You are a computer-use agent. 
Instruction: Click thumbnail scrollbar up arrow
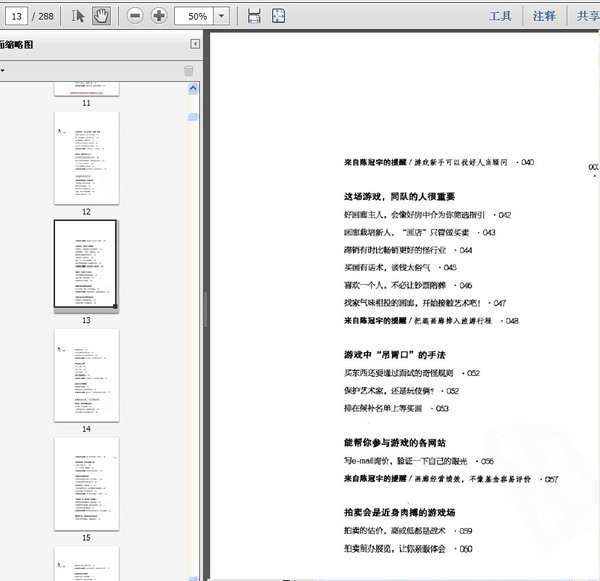(x=193, y=88)
